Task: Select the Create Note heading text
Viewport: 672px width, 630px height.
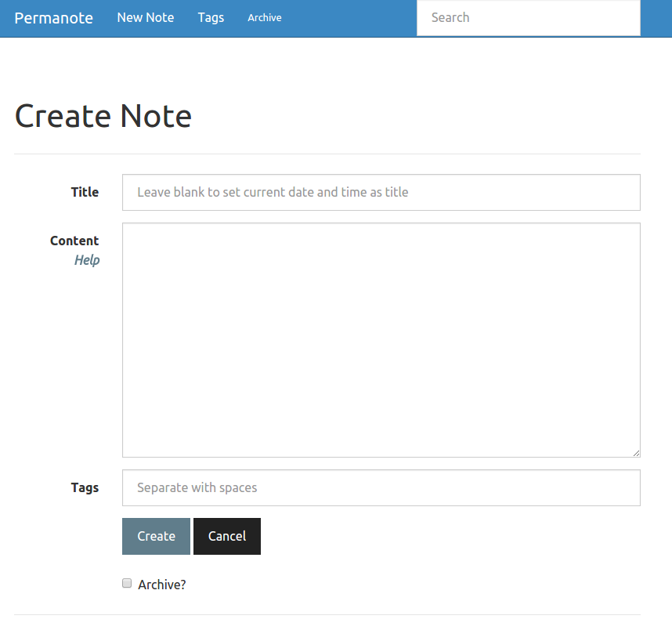Action: [103, 116]
